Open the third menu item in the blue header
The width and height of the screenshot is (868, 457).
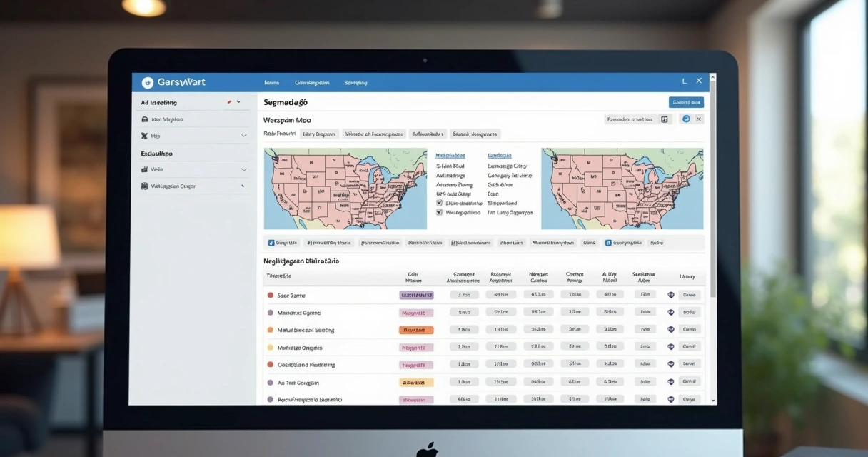tap(355, 83)
